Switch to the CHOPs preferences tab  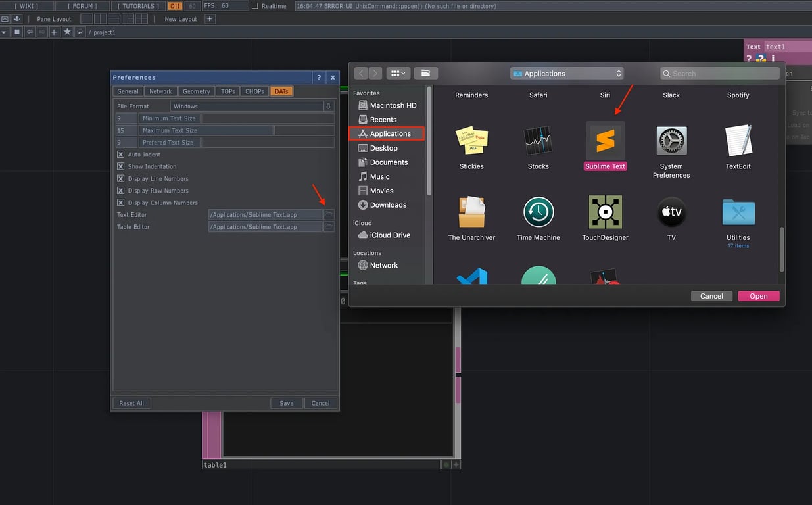click(x=254, y=91)
